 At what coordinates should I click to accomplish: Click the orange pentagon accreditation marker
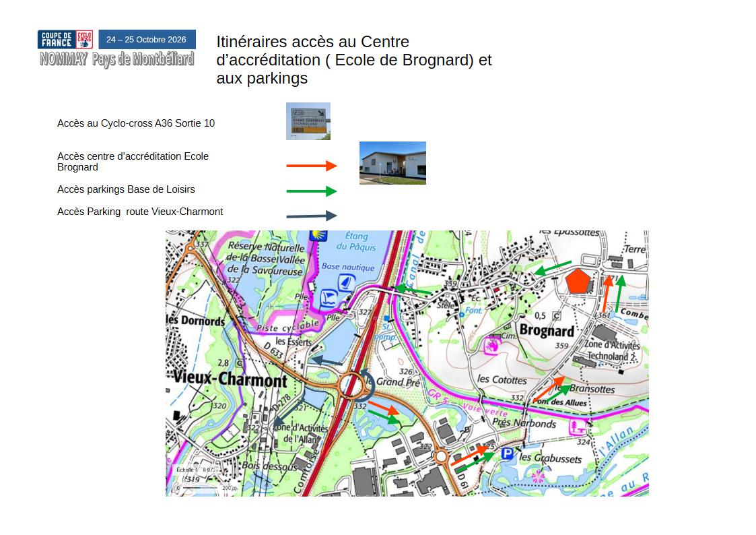coord(578,281)
